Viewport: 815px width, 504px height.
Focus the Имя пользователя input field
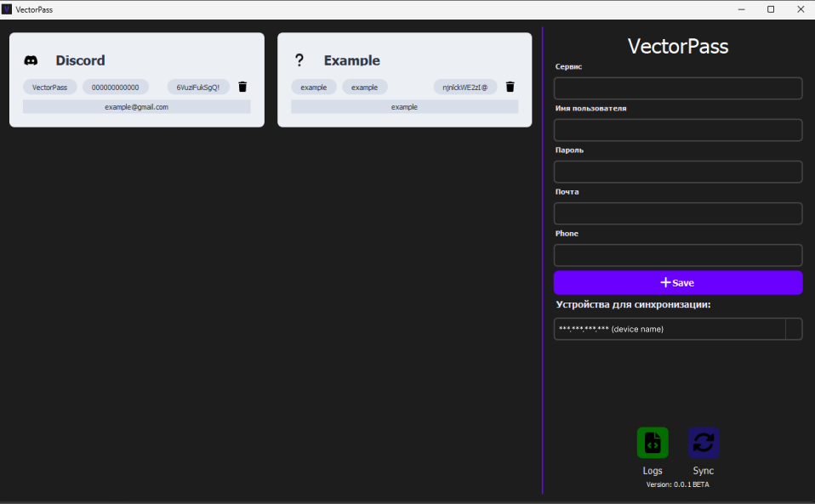click(x=678, y=130)
